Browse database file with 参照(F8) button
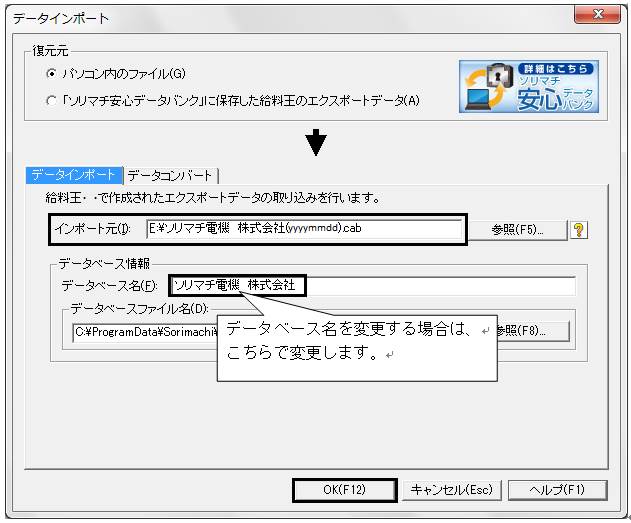 (x=533, y=331)
